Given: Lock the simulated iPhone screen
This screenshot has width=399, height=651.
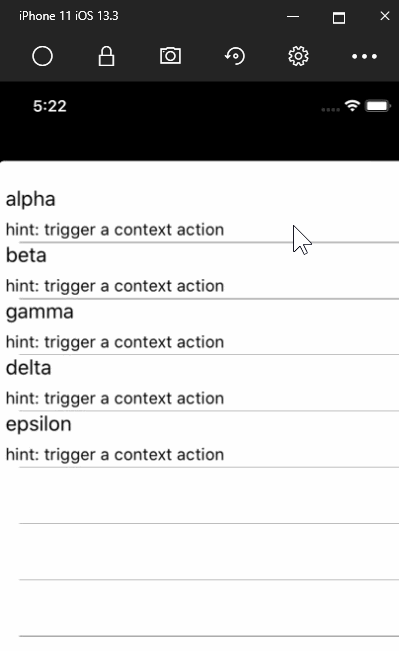Looking at the screenshot, I should point(106,56).
